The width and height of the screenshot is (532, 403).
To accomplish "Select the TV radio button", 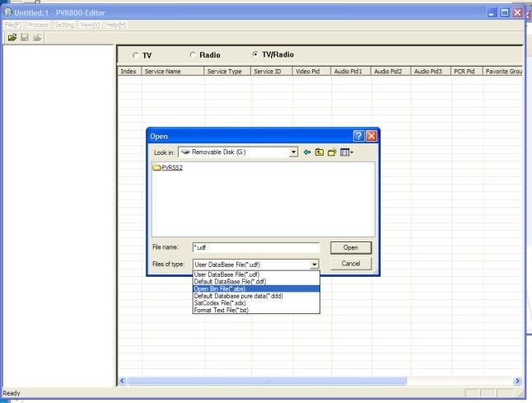I will point(136,55).
